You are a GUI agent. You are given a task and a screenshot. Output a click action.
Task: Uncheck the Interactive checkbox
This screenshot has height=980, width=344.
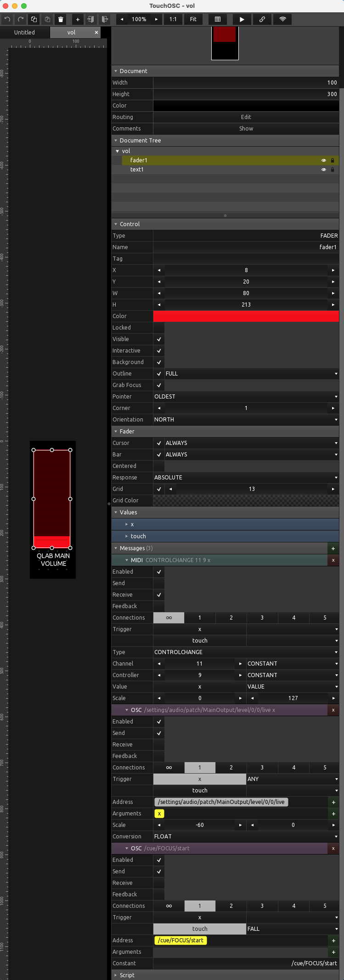tap(159, 351)
